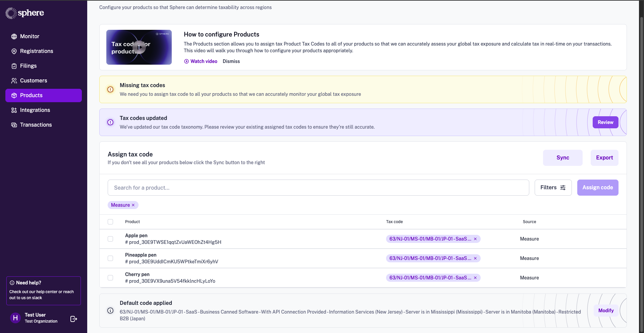The image size is (644, 333).
Task: Navigate to the Transactions page
Action: click(36, 125)
